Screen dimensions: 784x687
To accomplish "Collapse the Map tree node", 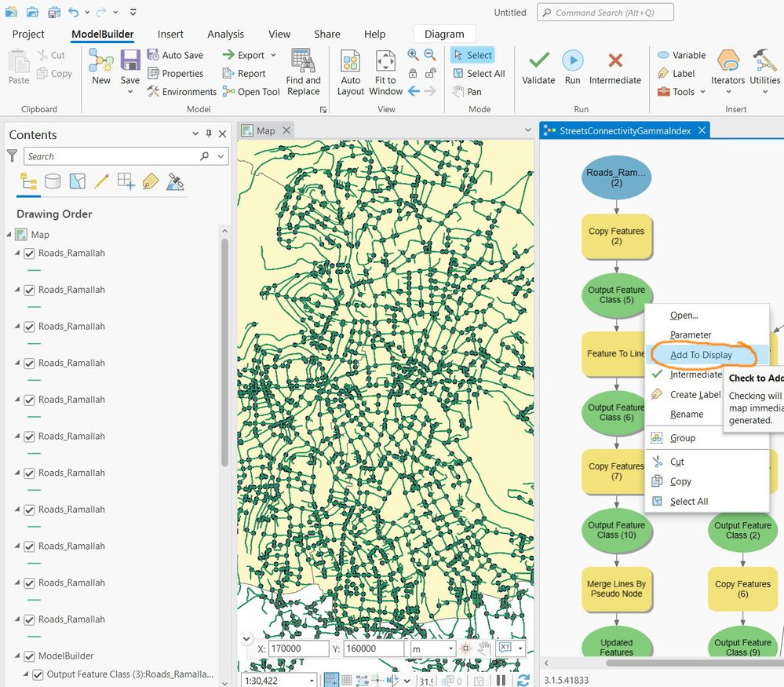I will coord(10,235).
